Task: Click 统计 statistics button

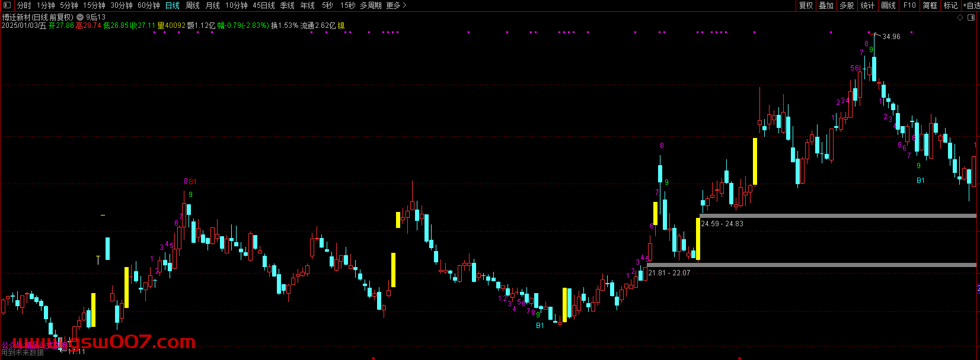Action: tap(867, 5)
